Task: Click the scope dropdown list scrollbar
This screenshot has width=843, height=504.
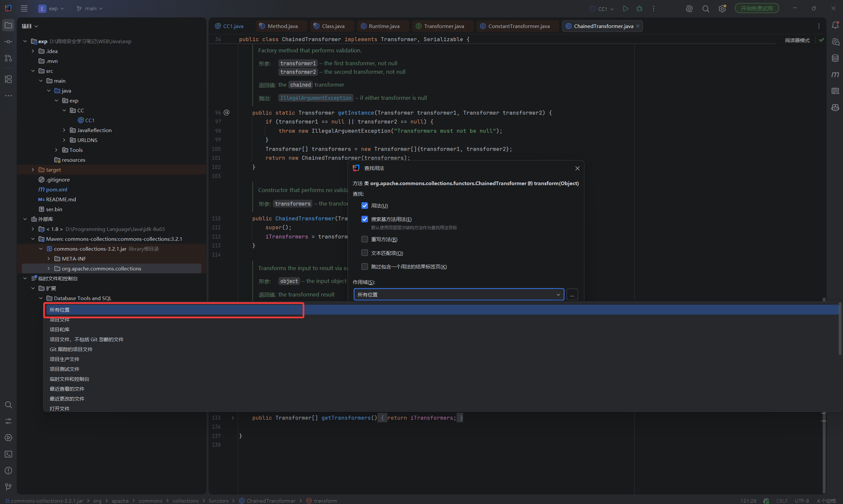Action: [x=840, y=329]
